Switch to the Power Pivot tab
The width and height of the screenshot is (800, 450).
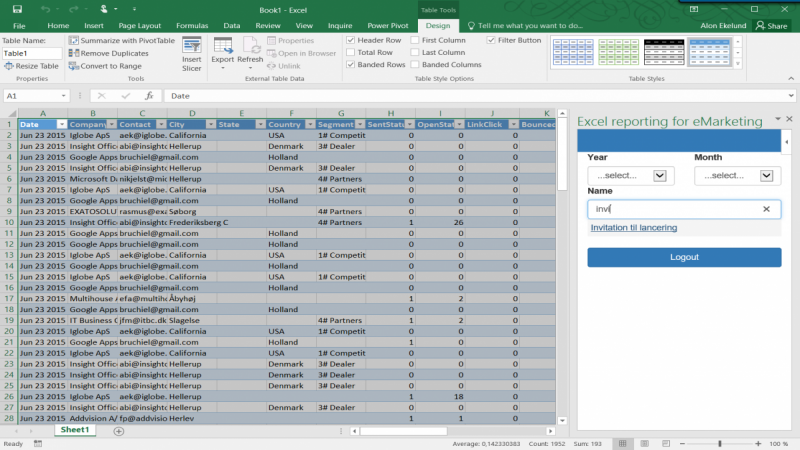(x=388, y=26)
